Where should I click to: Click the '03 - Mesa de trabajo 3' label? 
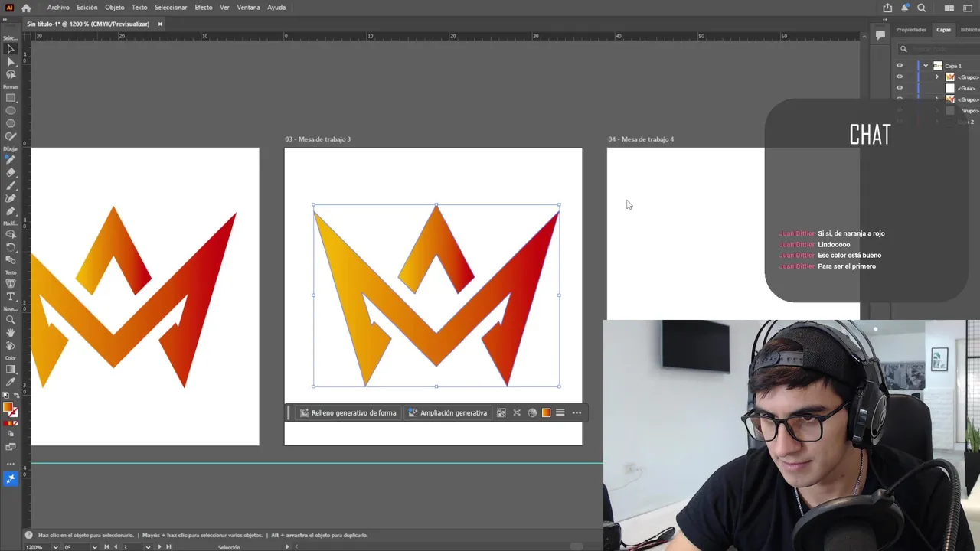click(318, 139)
